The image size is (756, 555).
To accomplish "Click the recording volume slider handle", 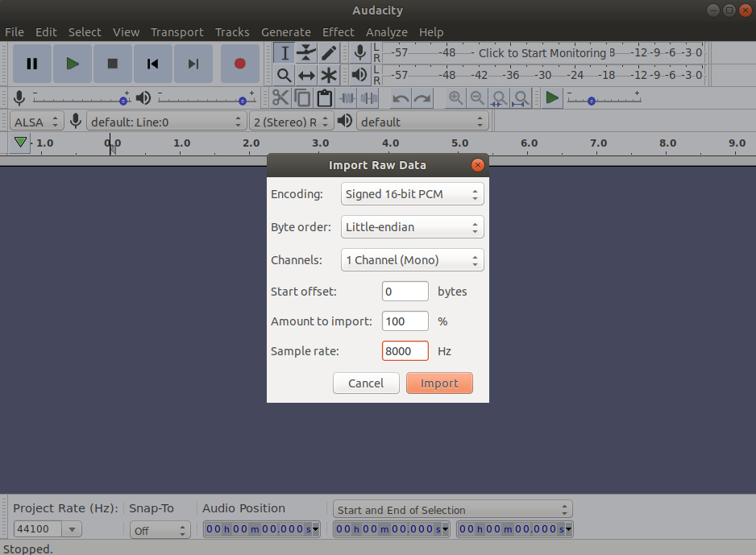I will [123, 101].
